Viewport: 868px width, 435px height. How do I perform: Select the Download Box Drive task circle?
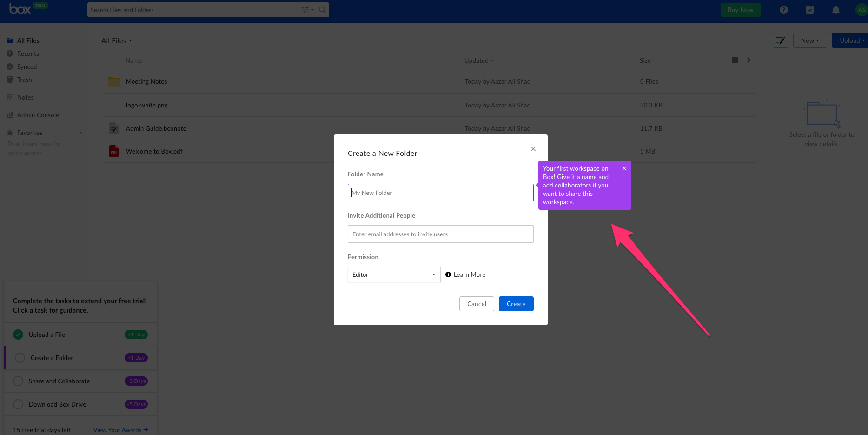[x=18, y=404]
